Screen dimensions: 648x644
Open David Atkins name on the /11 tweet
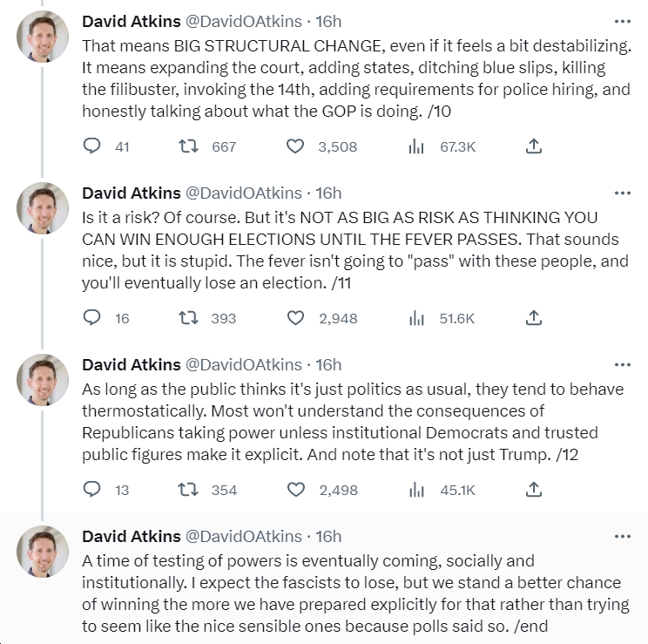pyautogui.click(x=132, y=193)
